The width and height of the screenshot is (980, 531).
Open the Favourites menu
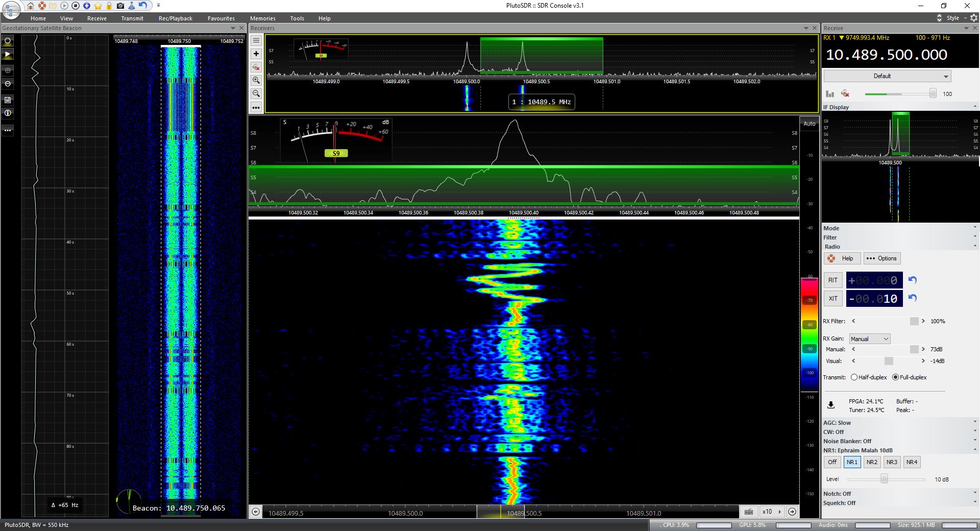[x=221, y=18]
